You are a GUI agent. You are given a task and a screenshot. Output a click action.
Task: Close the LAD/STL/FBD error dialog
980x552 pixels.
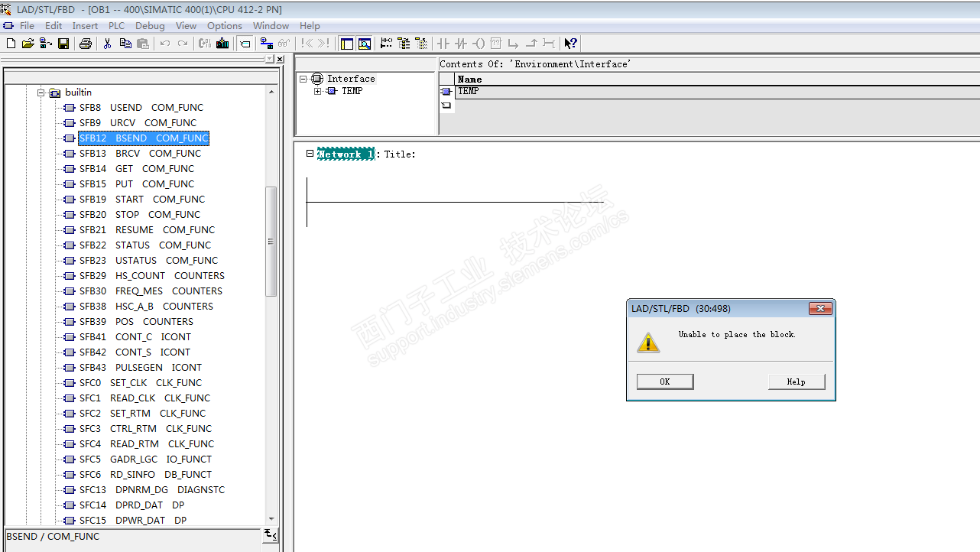(x=820, y=309)
